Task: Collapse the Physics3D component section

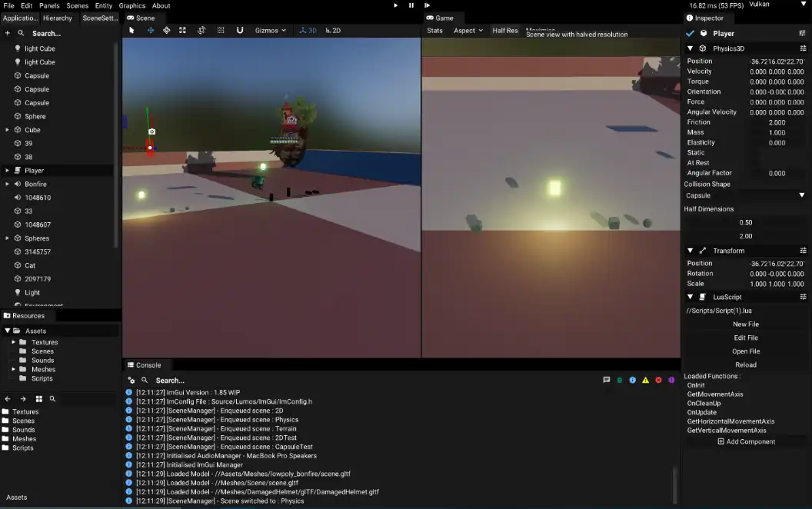Action: click(690, 48)
